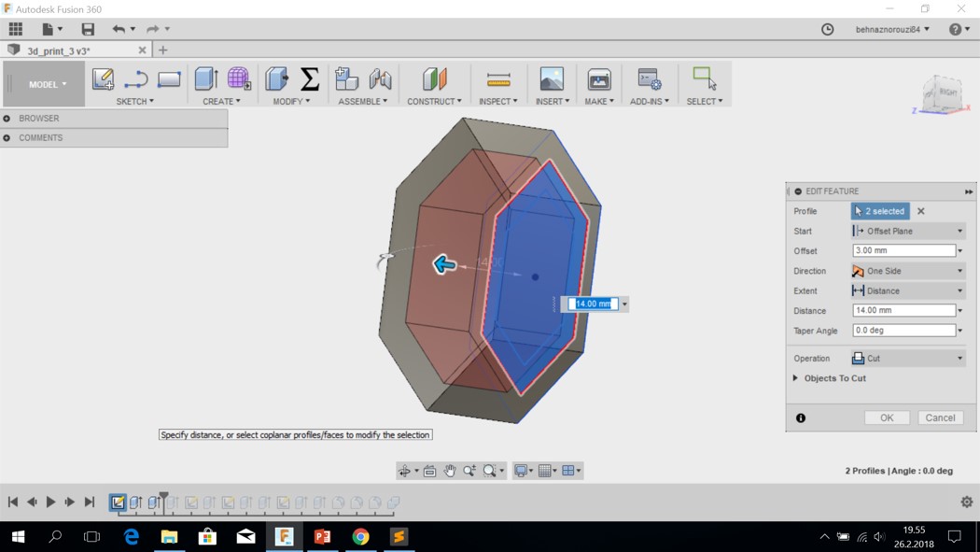Jump to timeline beginning
This screenshot has width=980, height=552.
12,502
